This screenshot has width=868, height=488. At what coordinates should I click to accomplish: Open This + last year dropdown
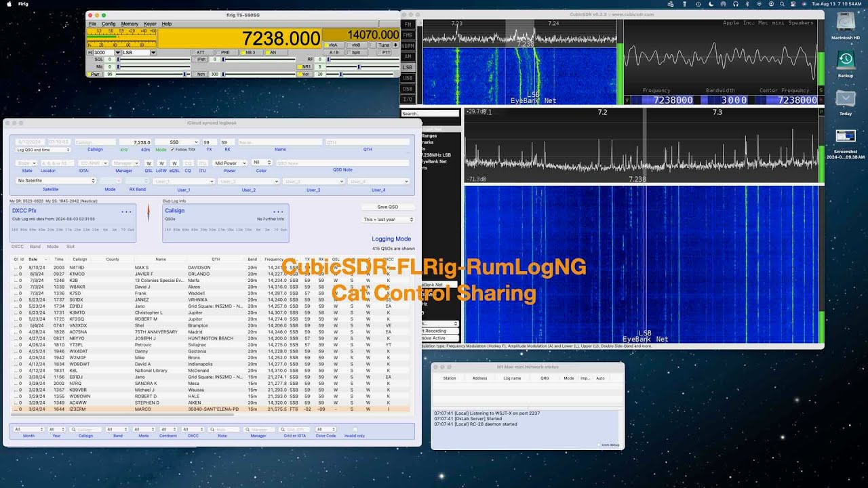click(x=388, y=220)
